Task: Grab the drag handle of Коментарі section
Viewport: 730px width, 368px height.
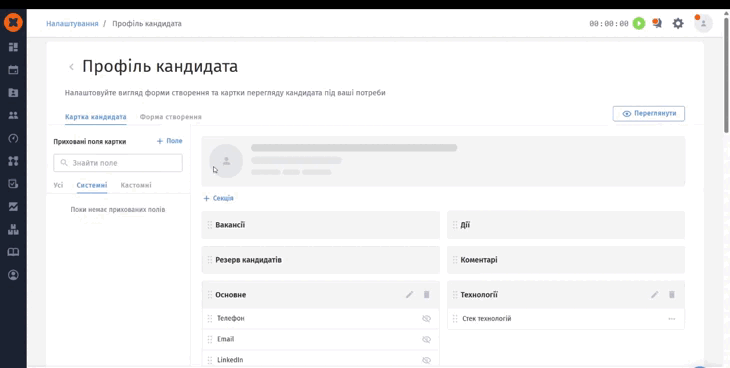Action: tap(455, 260)
